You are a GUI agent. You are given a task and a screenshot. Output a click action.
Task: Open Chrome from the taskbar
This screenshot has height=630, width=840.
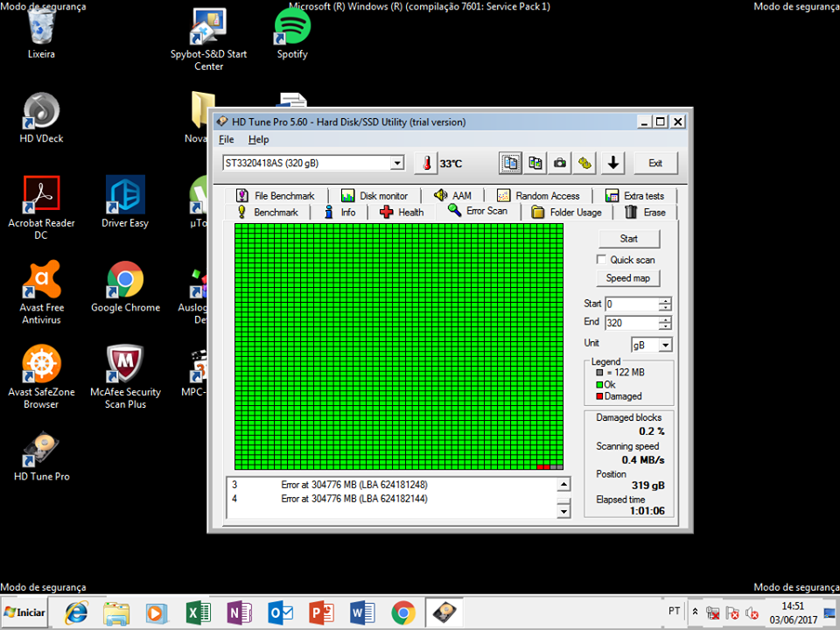pos(403,612)
